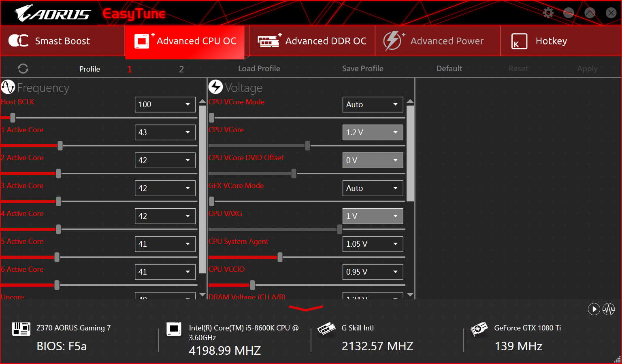Click the Advanced Power bolt icon
The height and width of the screenshot is (364, 622).
pos(393,41)
